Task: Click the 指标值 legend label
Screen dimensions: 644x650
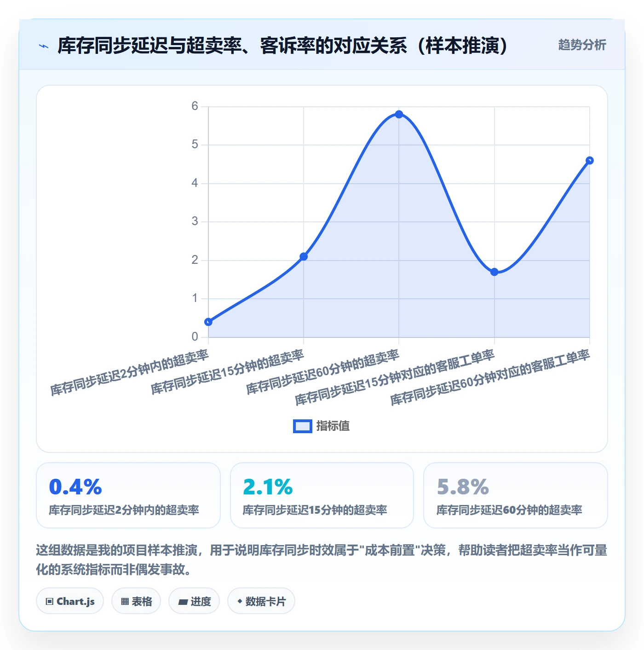Action: (x=333, y=426)
